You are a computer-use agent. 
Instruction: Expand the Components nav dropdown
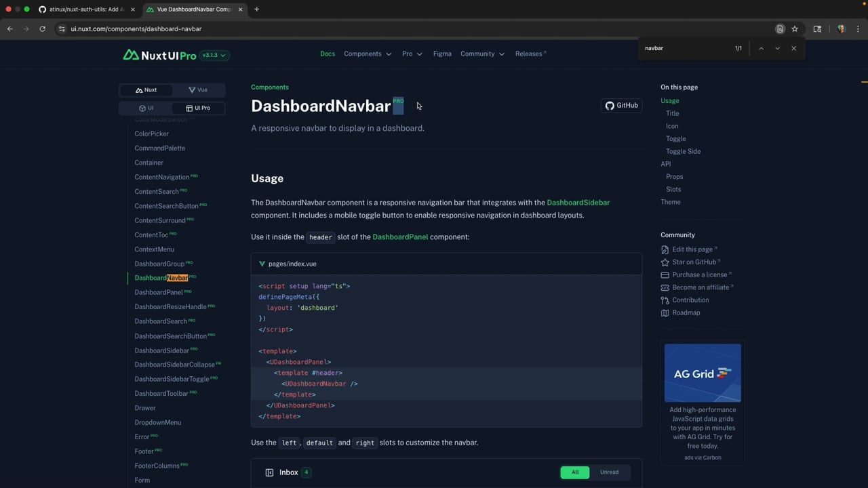(x=368, y=54)
